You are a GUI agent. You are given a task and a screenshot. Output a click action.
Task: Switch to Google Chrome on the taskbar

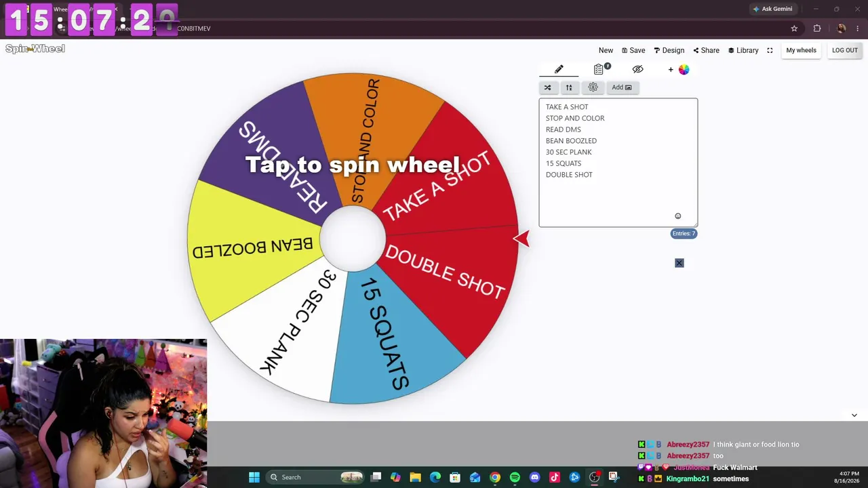[495, 477]
